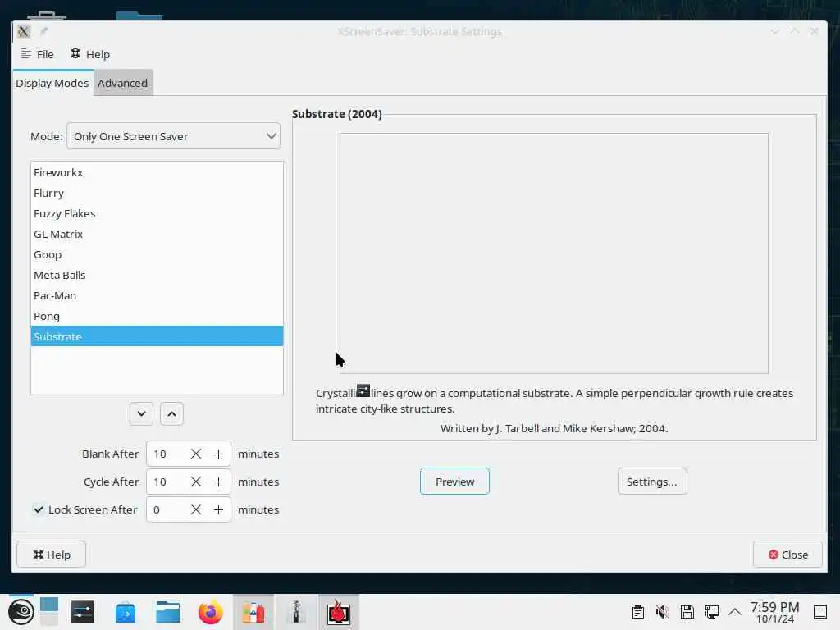Click the XScreenSaver taskbar entry
Screen dimensions: 840x630
[x=339, y=612]
